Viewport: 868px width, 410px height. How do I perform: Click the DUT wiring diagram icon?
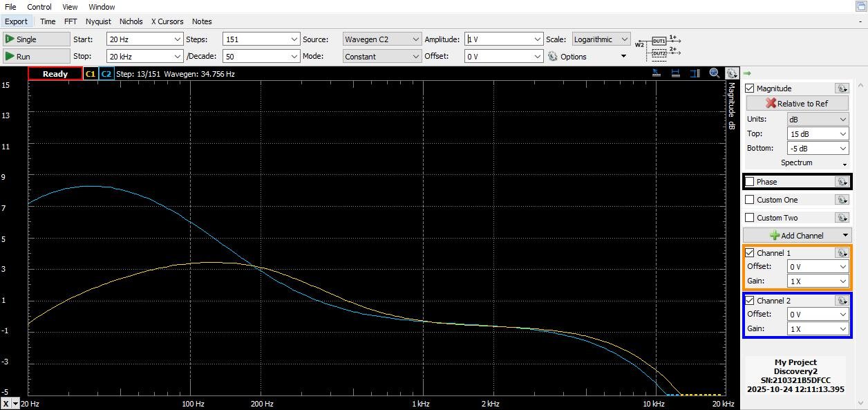pos(659,47)
